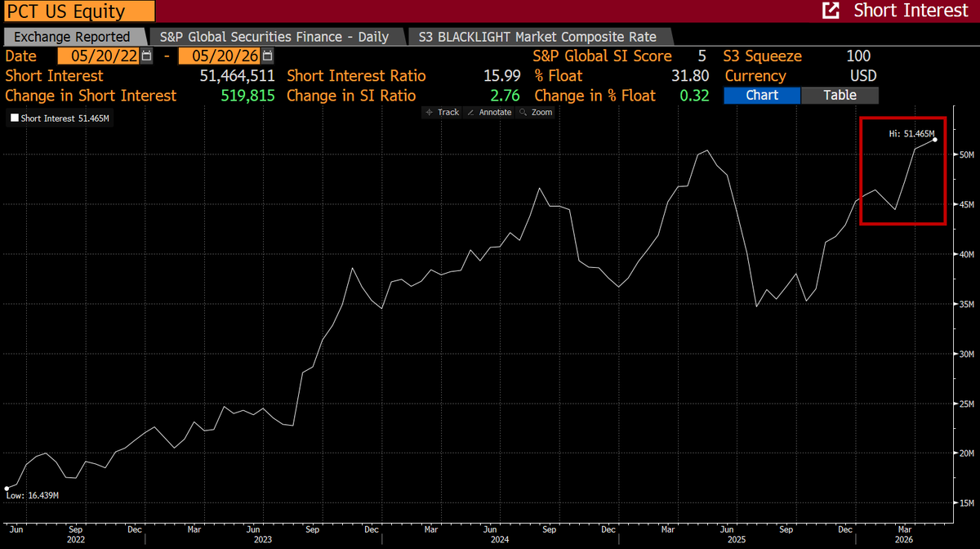Click the Hi: 51.465M chart label
The width and height of the screenshot is (980, 549).
coord(911,133)
